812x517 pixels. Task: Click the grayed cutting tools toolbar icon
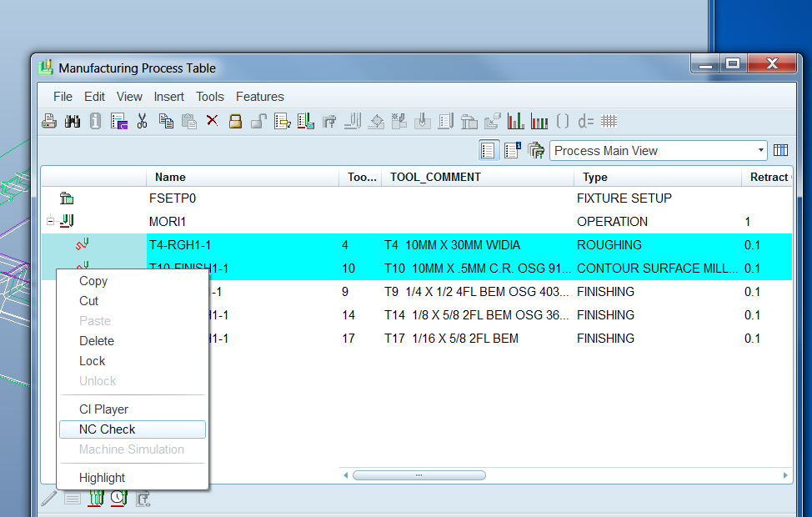(353, 121)
